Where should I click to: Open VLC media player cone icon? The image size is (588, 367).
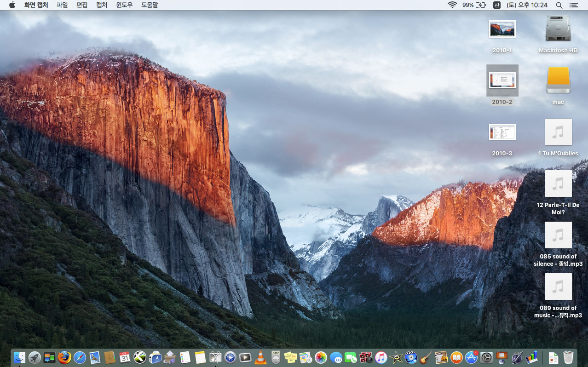coord(260,357)
